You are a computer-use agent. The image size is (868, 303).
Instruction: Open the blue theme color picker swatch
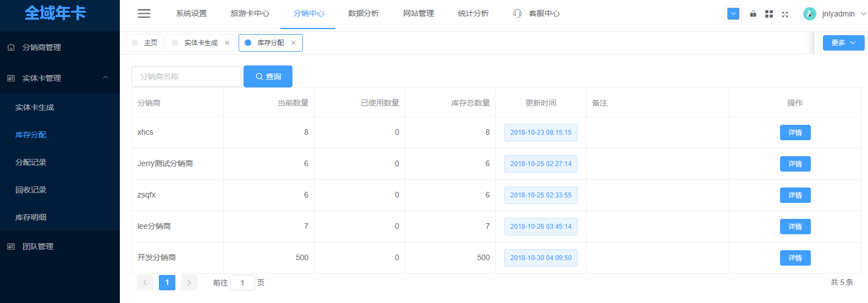733,14
